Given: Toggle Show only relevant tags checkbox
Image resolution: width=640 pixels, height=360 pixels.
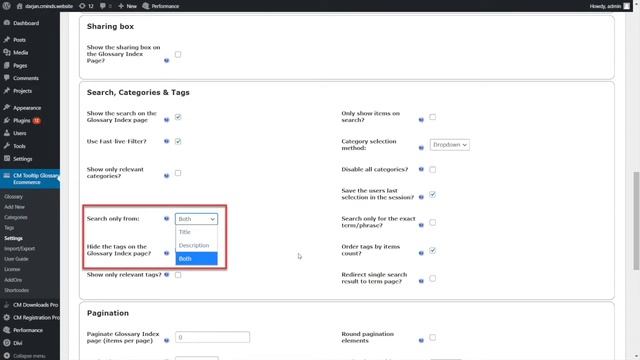Looking at the screenshot, I should click(178, 275).
